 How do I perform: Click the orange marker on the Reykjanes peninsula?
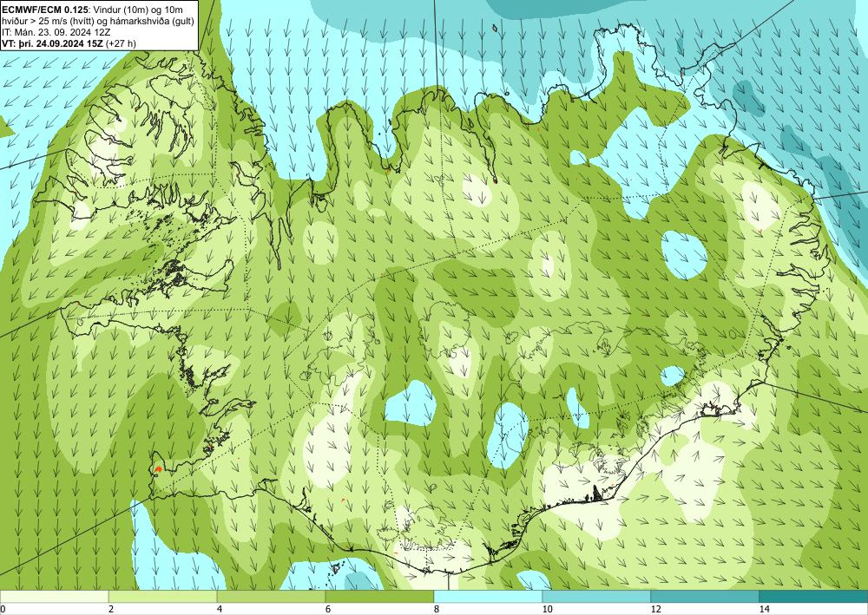coord(158,468)
